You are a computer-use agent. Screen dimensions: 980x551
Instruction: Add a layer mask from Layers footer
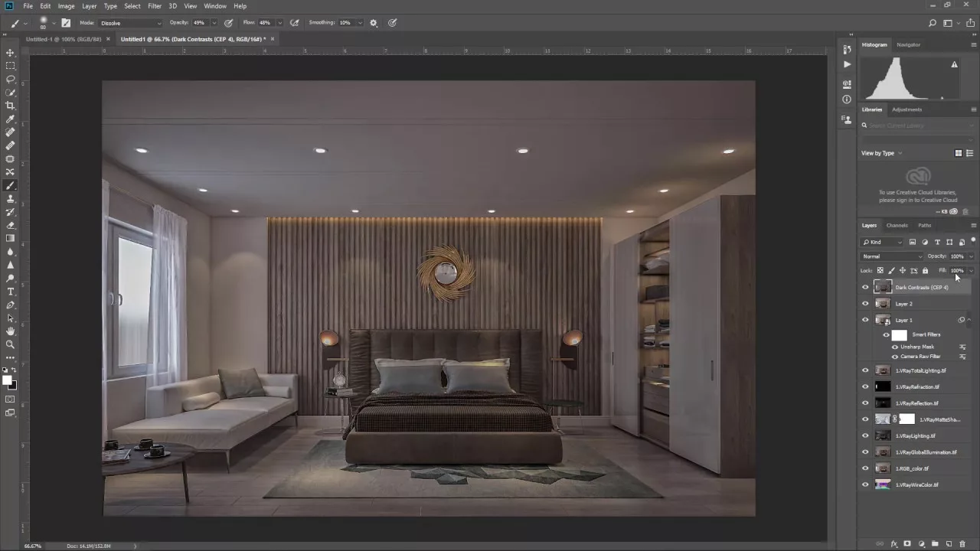click(907, 544)
